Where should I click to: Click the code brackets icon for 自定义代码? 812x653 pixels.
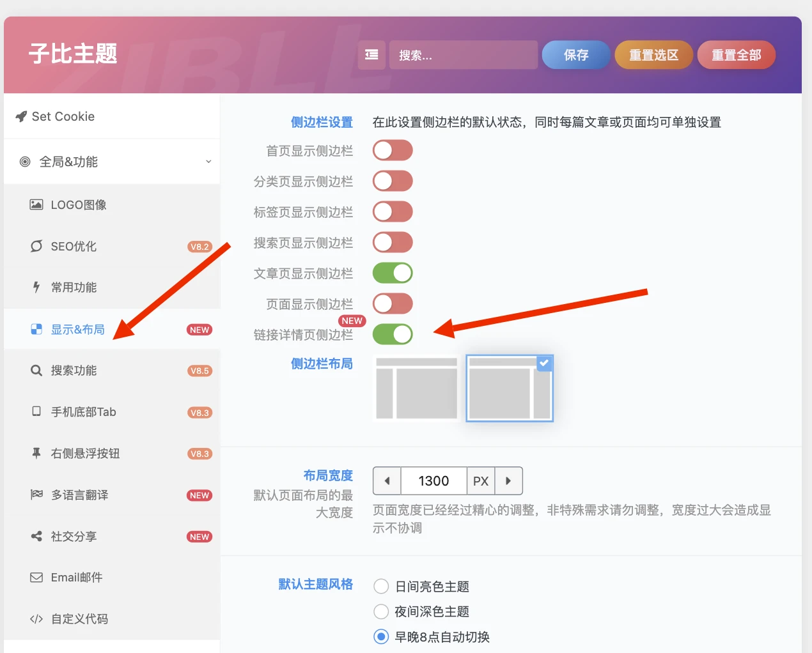(x=36, y=618)
